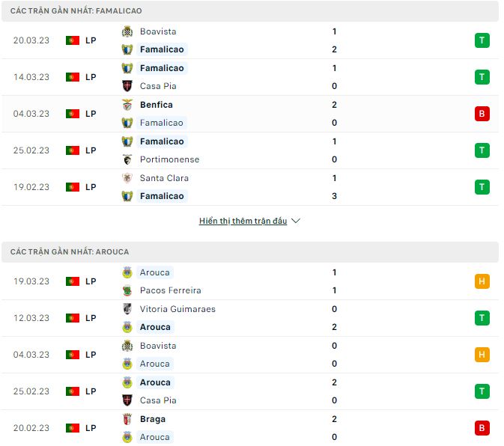Click orange H badge for Pacos Ferreira match
Screen dimensions: 504x446
pyautogui.click(x=482, y=281)
